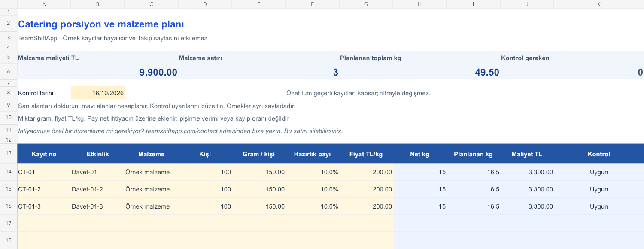Click the Planlanan kg column heading

(473, 154)
